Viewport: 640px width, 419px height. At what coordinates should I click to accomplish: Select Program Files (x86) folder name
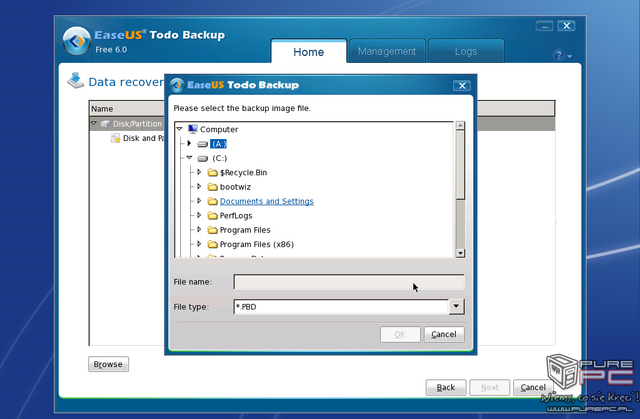[257, 244]
